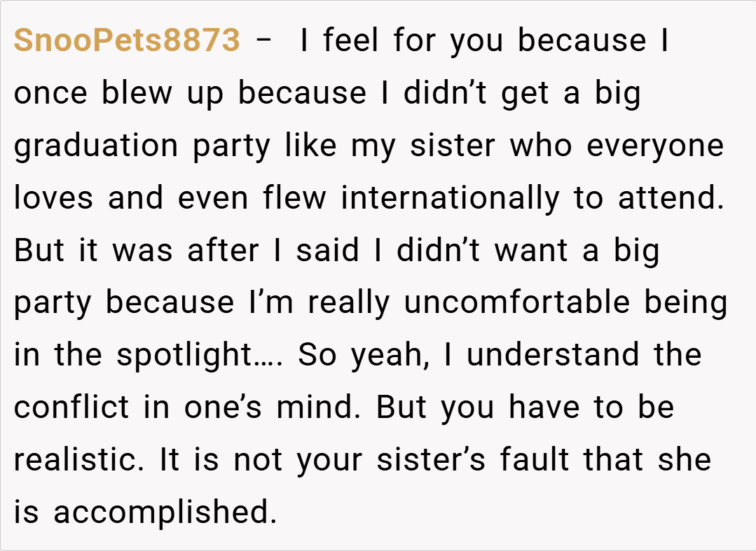Click the word "loves" in the comment
Image resolution: width=756 pixels, height=551 pixels.
pyautogui.click(x=53, y=198)
